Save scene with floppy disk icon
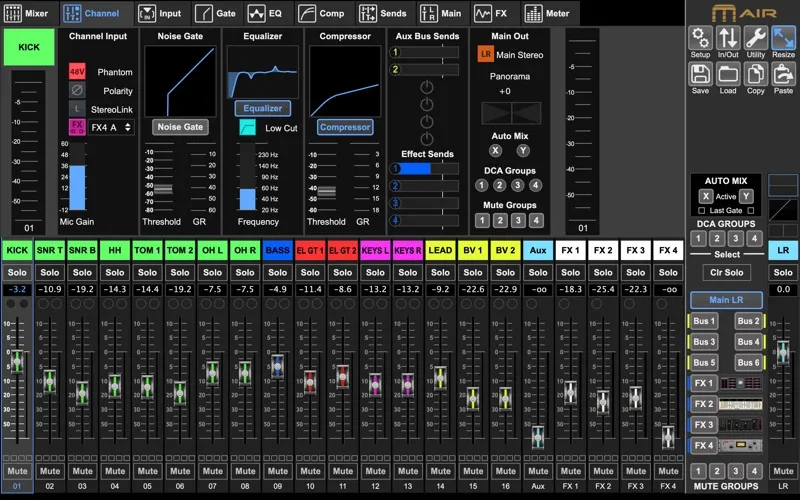Image resolution: width=800 pixels, height=500 pixels. point(700,74)
